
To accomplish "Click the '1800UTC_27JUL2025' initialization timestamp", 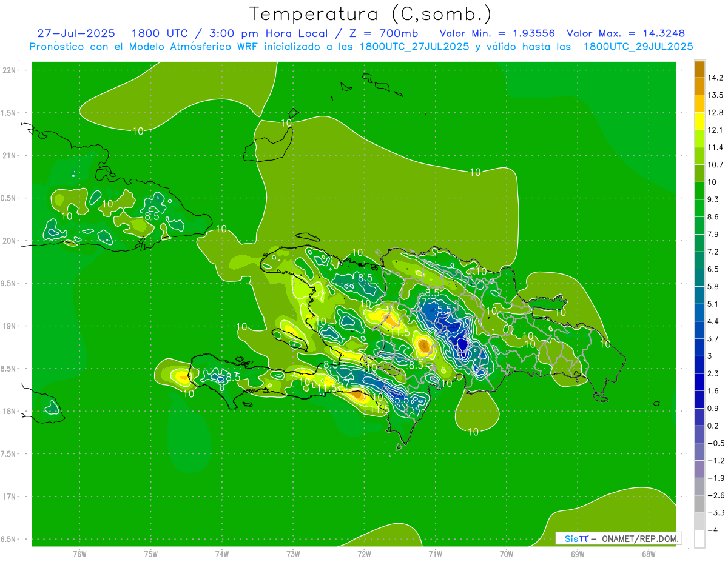I will coord(414,47).
